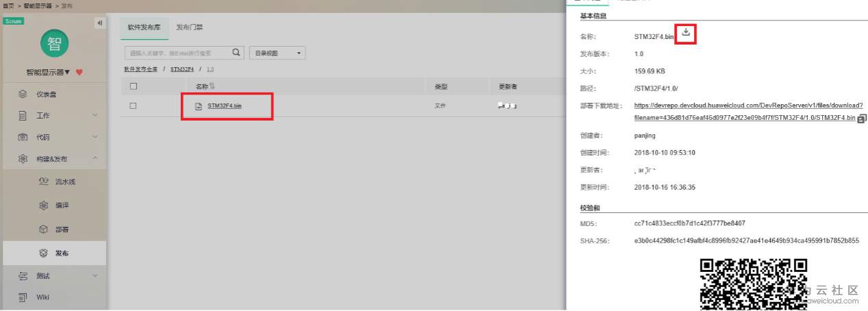Open the 目录视图 view dropdown
868x311 pixels.
[x=277, y=53]
